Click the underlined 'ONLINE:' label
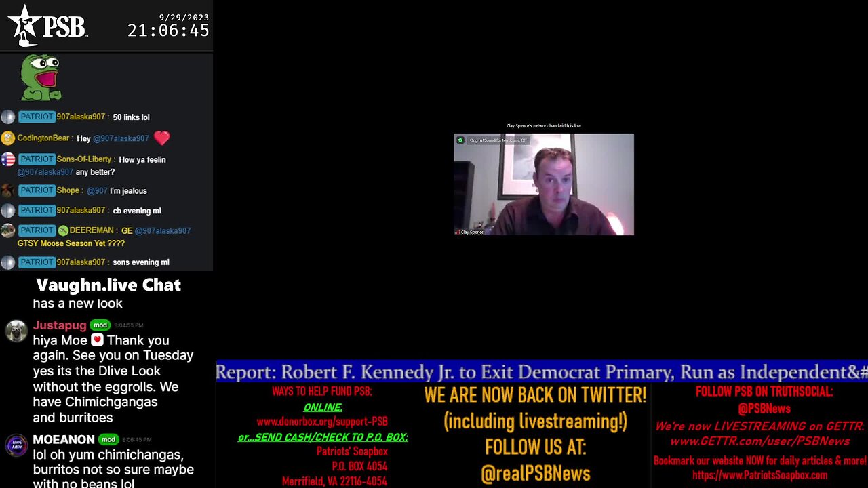Image resolution: width=868 pixels, height=488 pixels. tap(323, 407)
